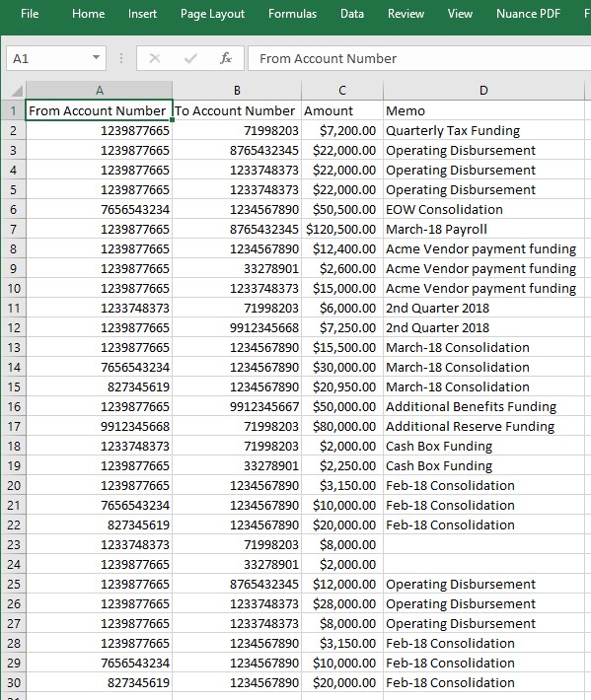Click March-18 Consolidation in row 14
Viewport: 591px width, 700px height.
(483, 367)
